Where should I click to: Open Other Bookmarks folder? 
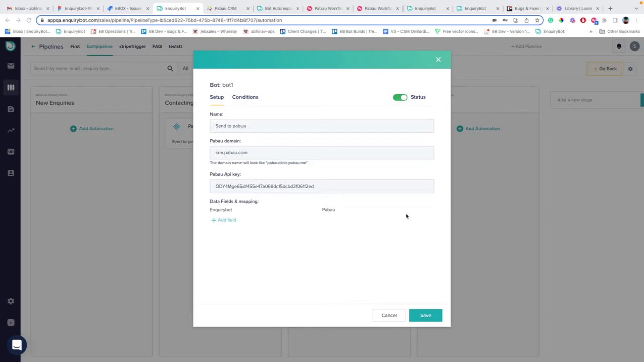[x=619, y=31]
